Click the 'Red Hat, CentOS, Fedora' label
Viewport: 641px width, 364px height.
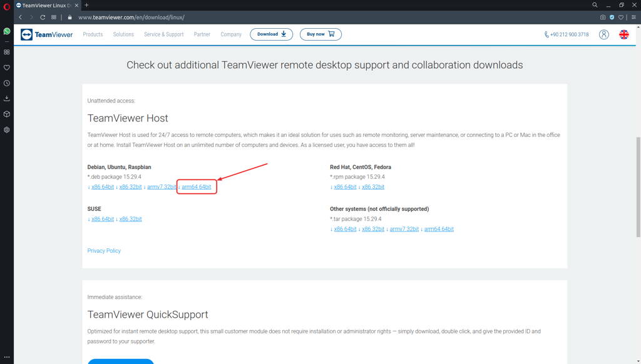pyautogui.click(x=361, y=167)
